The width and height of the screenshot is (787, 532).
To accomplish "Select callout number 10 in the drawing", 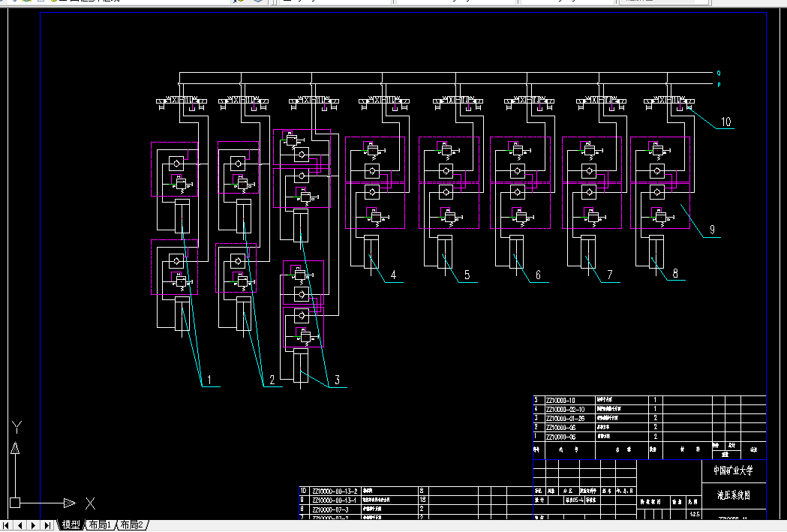I will pos(725,122).
